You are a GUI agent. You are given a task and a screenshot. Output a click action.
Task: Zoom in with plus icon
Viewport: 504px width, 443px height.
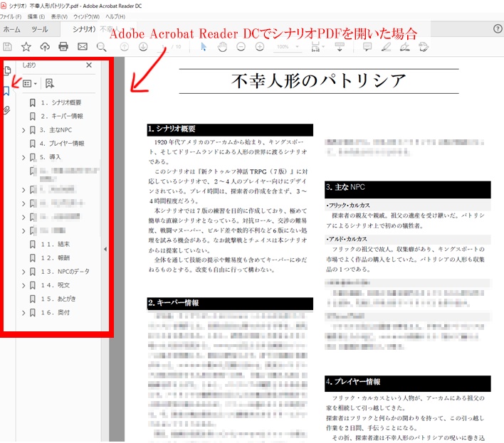(x=260, y=47)
